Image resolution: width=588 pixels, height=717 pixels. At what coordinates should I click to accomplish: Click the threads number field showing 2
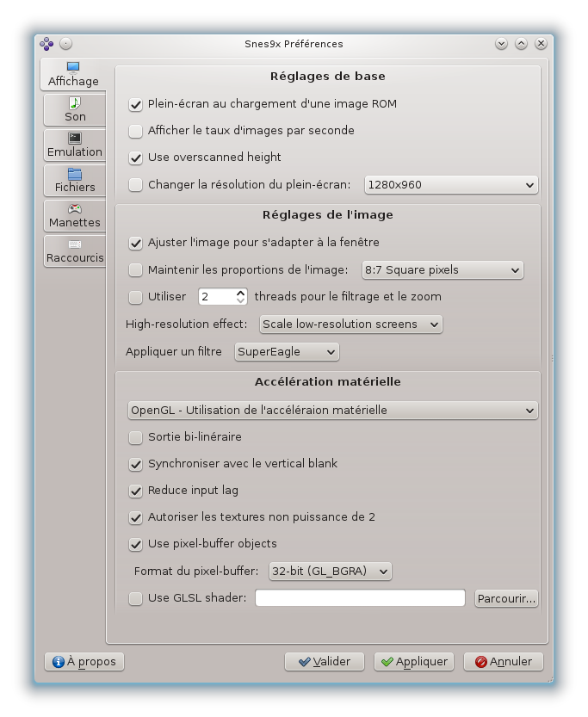click(217, 297)
